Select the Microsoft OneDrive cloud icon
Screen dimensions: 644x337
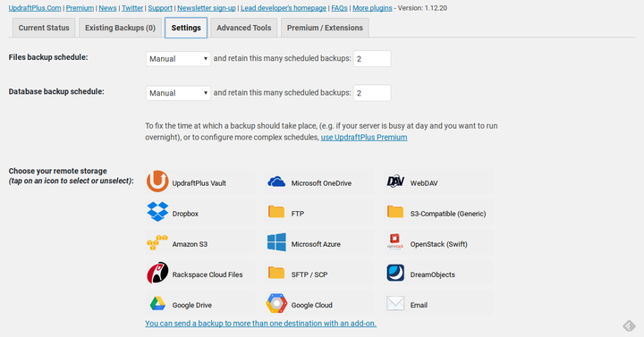point(276,181)
